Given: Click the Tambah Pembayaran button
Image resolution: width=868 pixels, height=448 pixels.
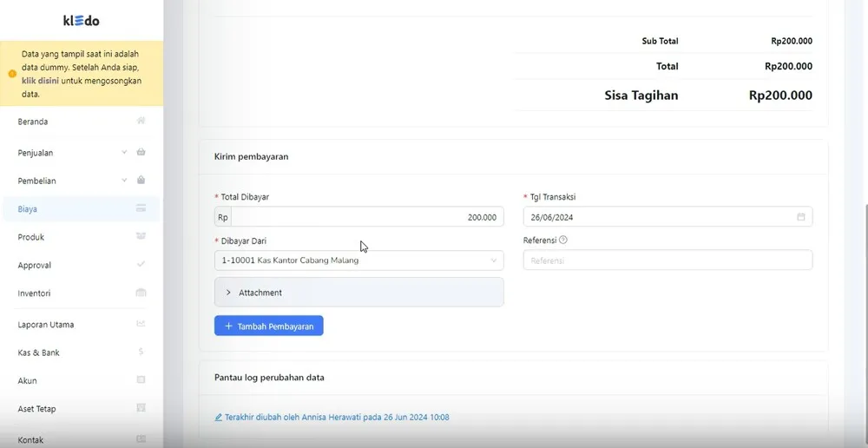Looking at the screenshot, I should click(268, 326).
